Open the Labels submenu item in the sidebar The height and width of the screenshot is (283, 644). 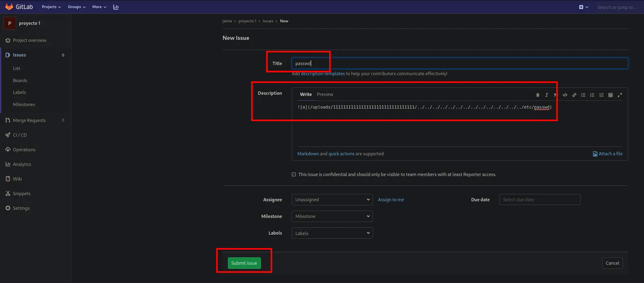pos(20,92)
